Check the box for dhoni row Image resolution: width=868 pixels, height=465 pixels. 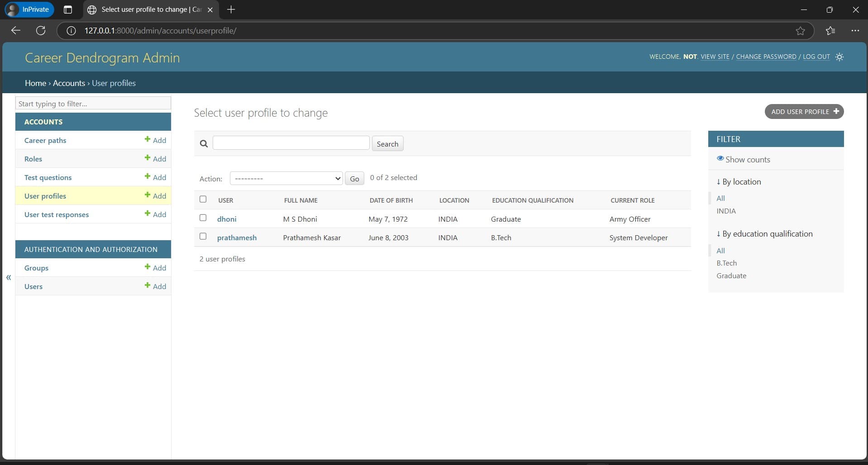pos(203,218)
